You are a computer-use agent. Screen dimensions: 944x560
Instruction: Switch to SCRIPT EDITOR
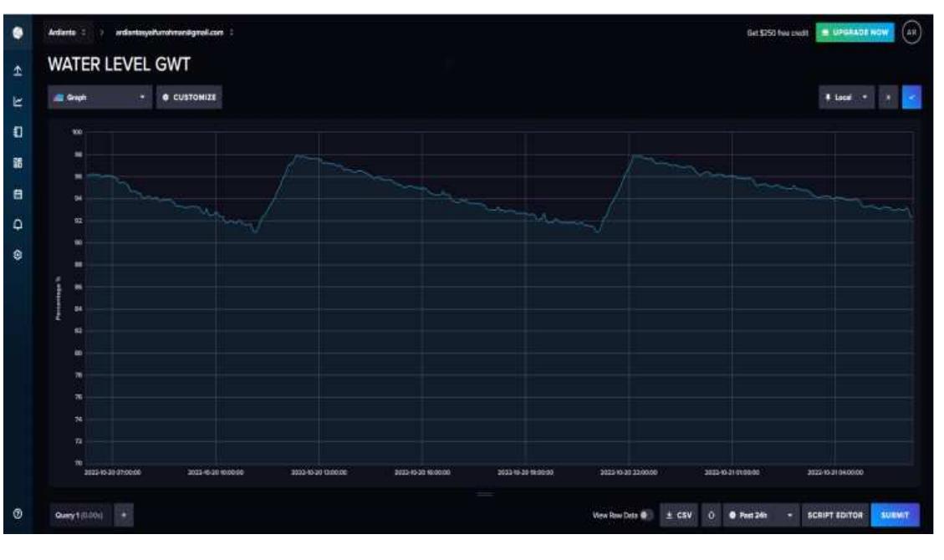834,515
